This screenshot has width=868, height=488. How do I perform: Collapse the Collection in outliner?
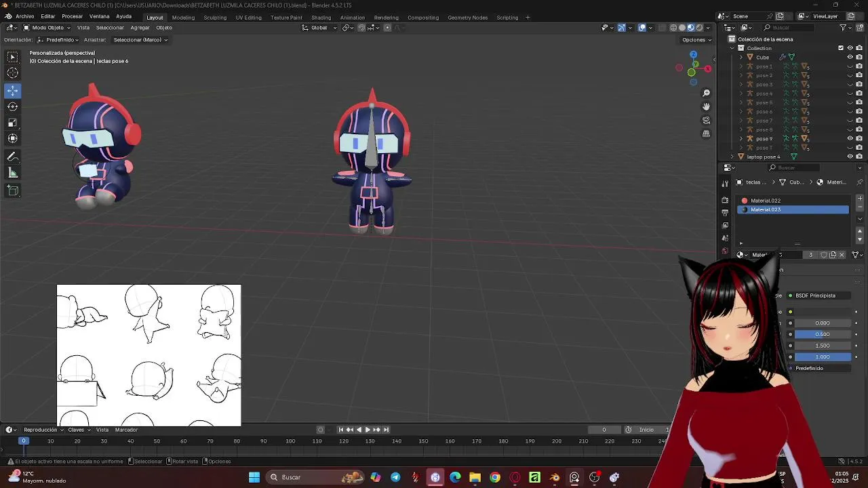pos(732,48)
